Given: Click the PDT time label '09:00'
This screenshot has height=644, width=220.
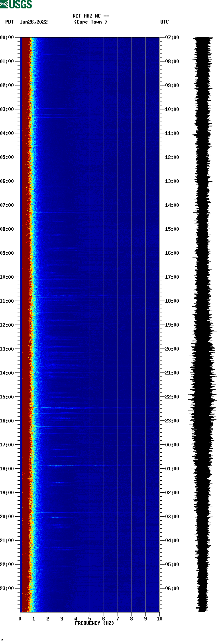Looking at the screenshot, I should [x=7, y=253].
